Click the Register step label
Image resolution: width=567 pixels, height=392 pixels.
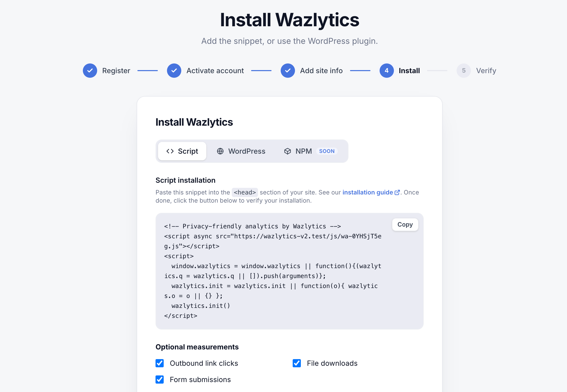(116, 71)
